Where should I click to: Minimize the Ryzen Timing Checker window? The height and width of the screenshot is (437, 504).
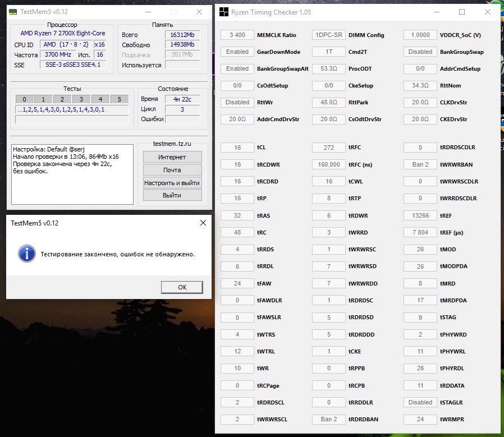pos(437,12)
